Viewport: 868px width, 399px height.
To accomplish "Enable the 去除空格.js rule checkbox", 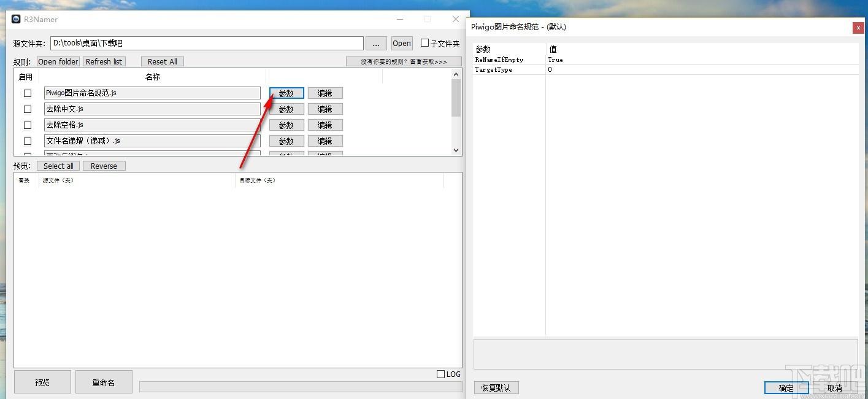I will pyautogui.click(x=28, y=125).
